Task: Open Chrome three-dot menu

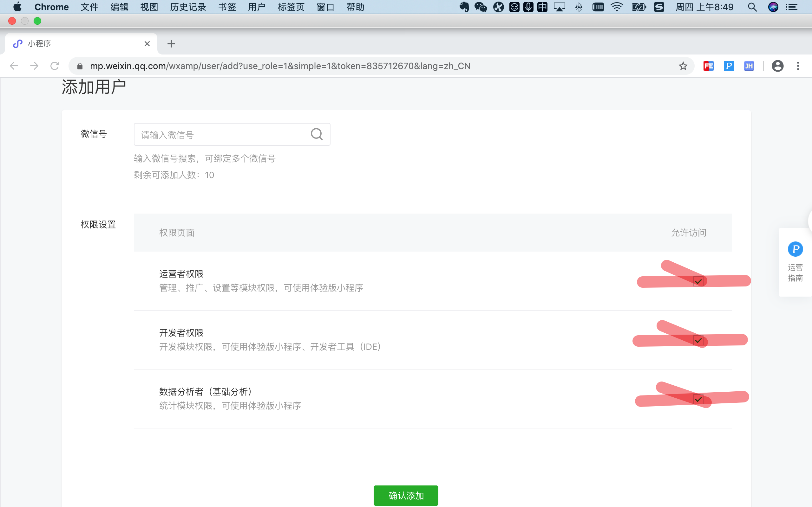Action: click(798, 66)
